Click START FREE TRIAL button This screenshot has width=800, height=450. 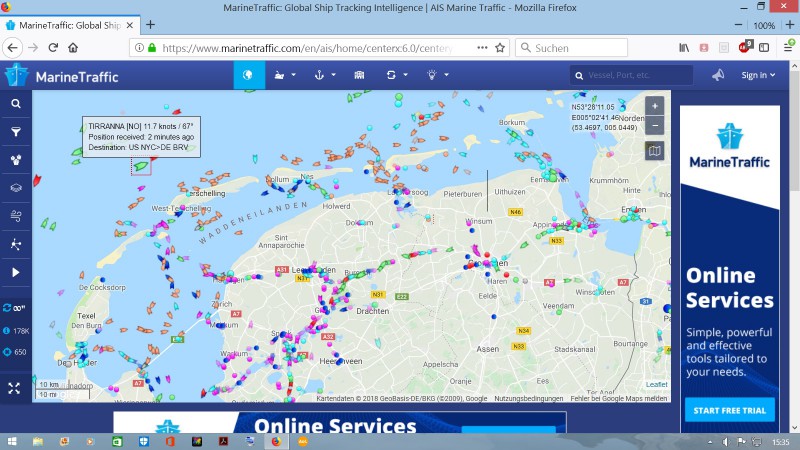pyautogui.click(x=730, y=410)
